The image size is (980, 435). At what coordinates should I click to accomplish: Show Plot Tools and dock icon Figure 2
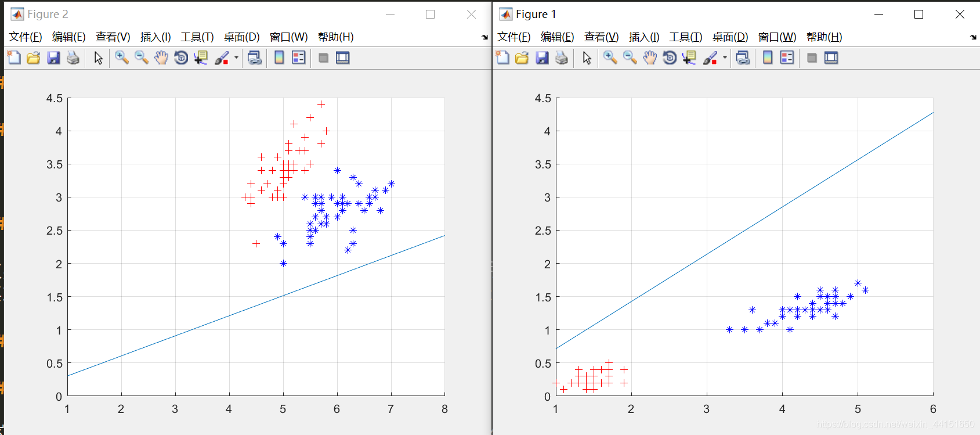point(343,57)
